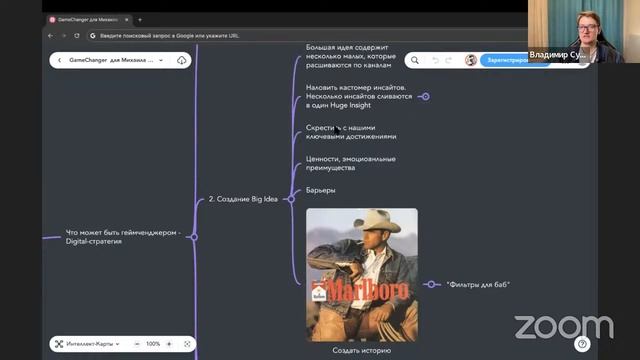The height and width of the screenshot is (360, 640).
Task: Open the user avatar profile
Action: 471,60
